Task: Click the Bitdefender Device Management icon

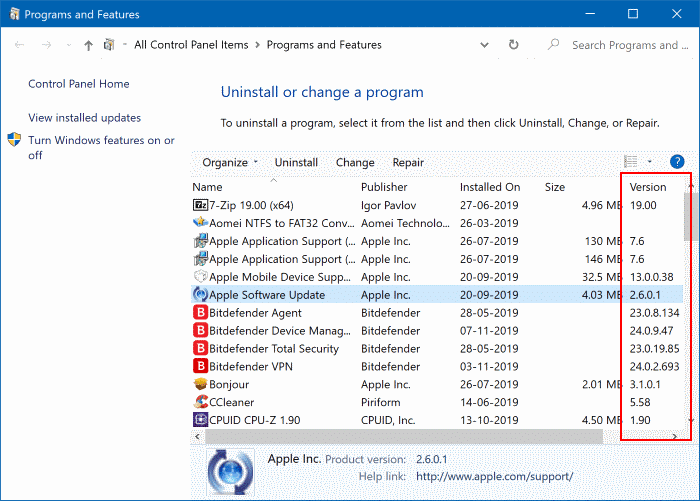Action: pos(200,330)
